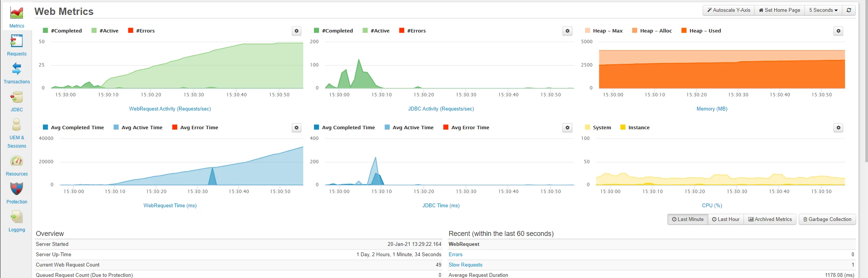Screen dimensions: 868x278
Task: Toggle #Completed series in WebRequest Activity legend
Action: pos(62,31)
